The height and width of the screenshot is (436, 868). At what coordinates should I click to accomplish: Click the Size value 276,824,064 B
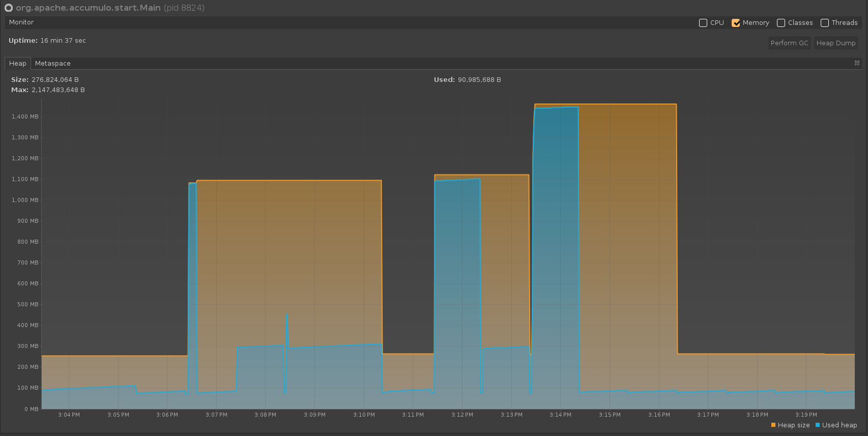click(55, 80)
